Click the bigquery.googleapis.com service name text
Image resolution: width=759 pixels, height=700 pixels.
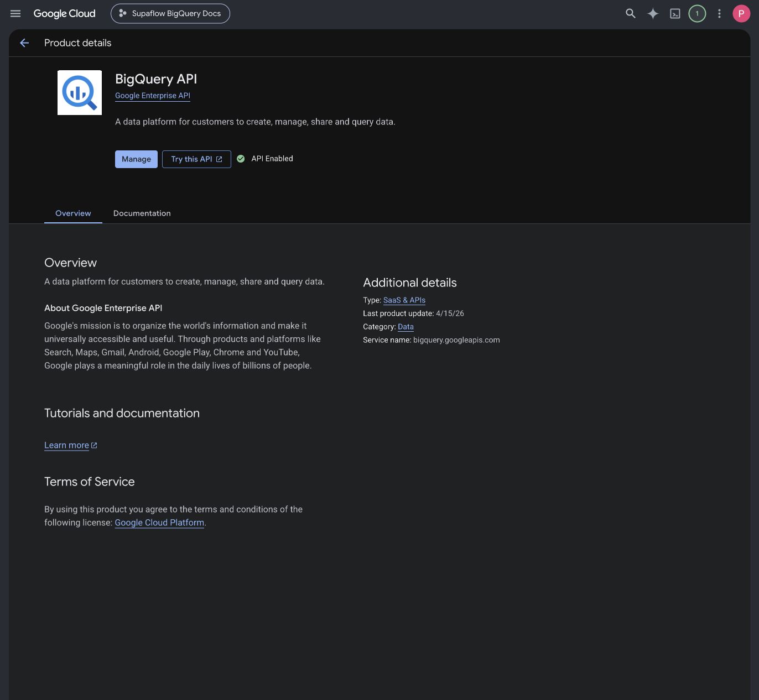(456, 339)
